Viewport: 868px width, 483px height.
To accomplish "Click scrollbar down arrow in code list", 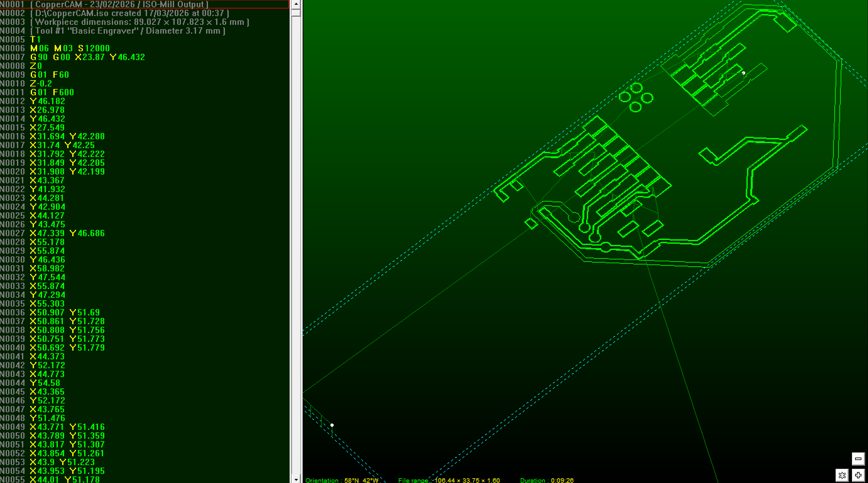I will tap(296, 479).
